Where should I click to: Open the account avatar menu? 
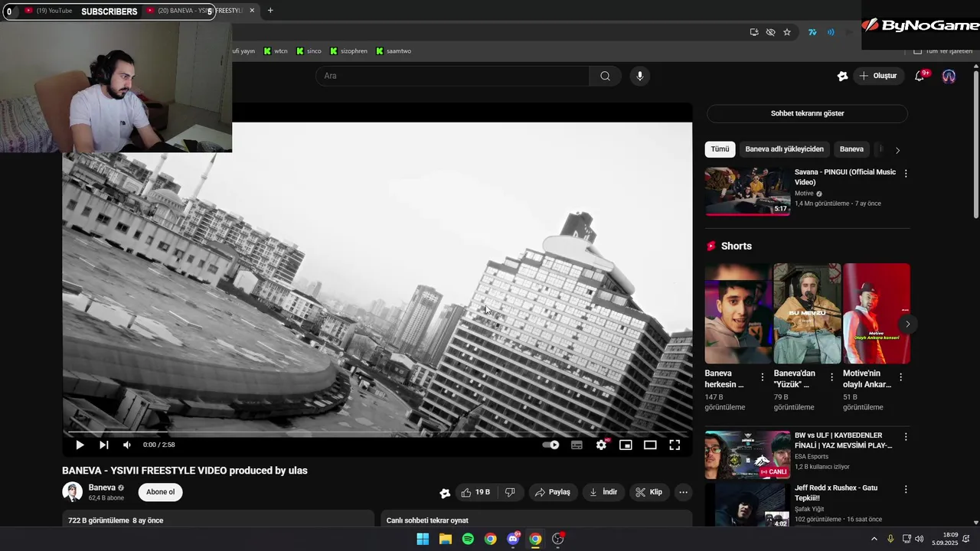click(x=949, y=76)
